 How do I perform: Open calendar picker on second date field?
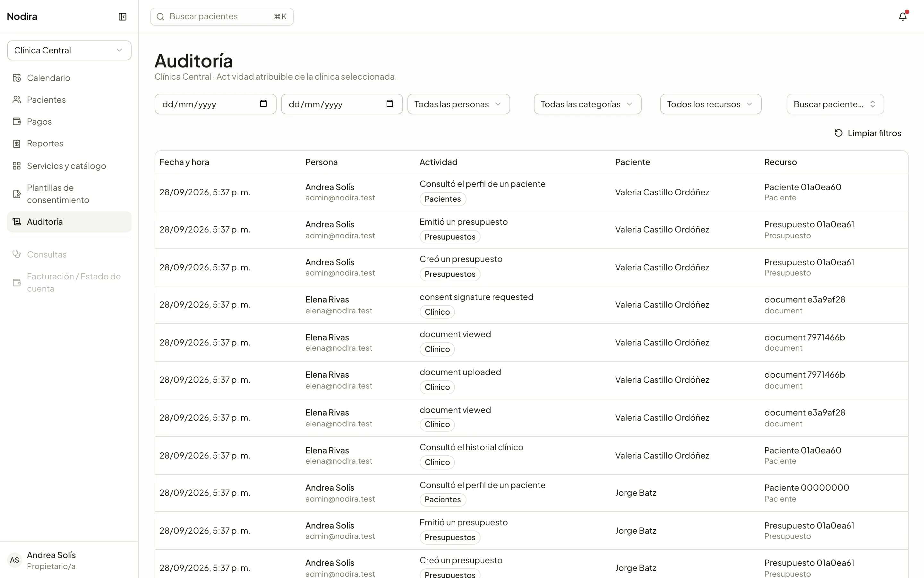coord(389,104)
